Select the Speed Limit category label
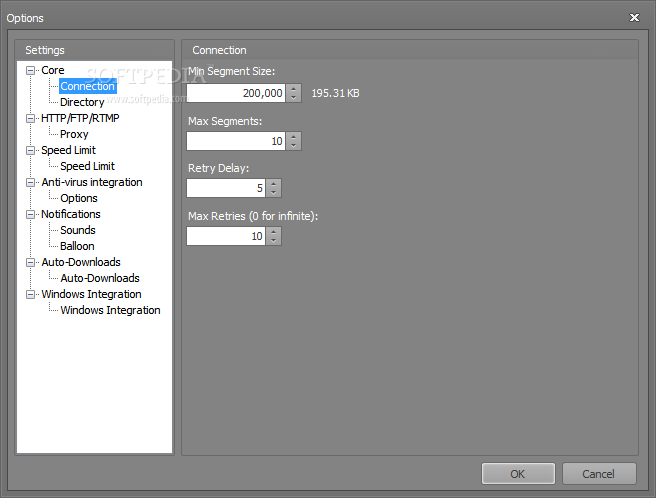Image resolution: width=656 pixels, height=498 pixels. pyautogui.click(x=68, y=150)
